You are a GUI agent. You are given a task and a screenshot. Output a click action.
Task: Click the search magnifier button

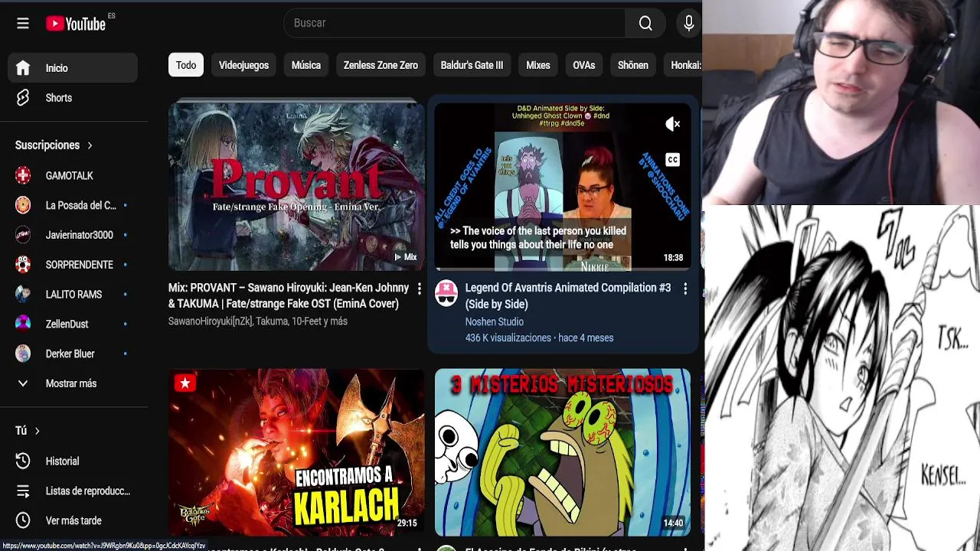click(x=645, y=23)
